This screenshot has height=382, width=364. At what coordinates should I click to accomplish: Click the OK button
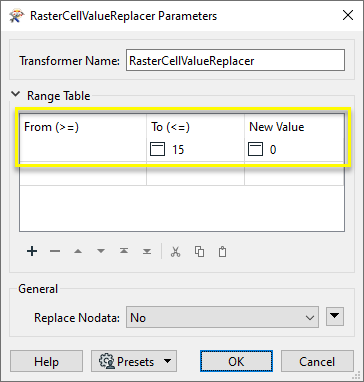tap(236, 361)
